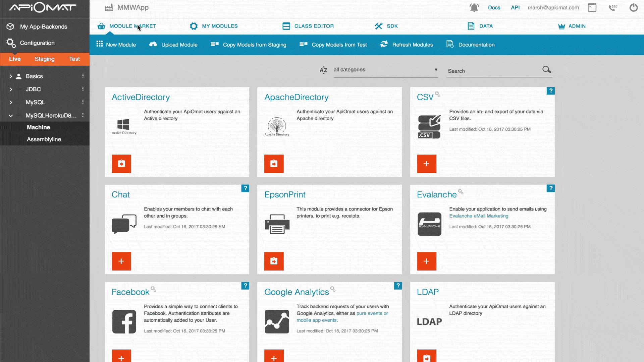
Task: Follow the Evalanche eMail Marketing link
Action: pyautogui.click(x=479, y=216)
